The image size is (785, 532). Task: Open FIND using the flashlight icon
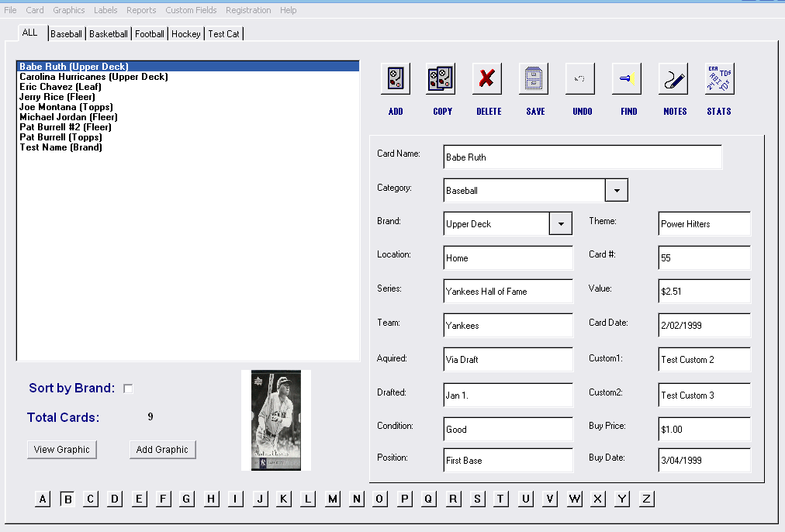(627, 79)
